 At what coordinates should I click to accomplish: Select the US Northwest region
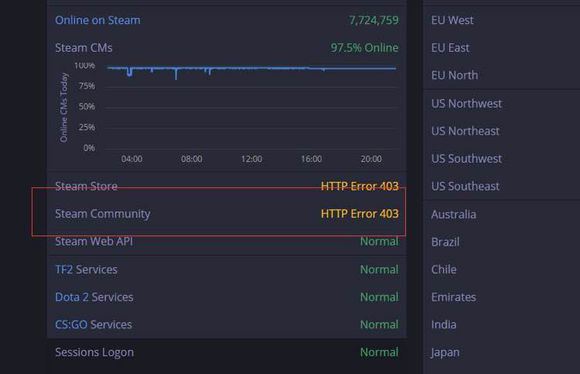[x=466, y=104]
